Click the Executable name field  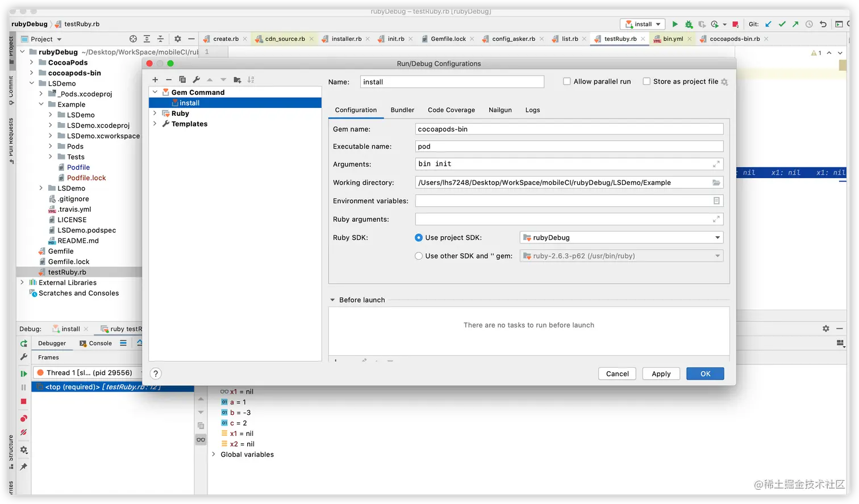click(569, 146)
